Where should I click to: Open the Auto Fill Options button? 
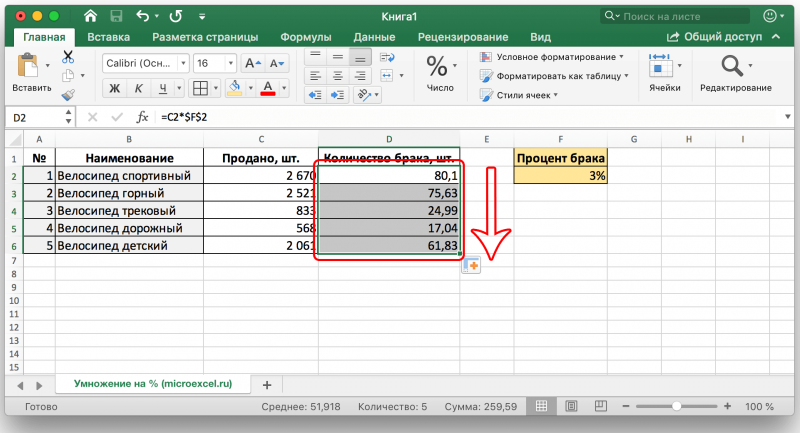[x=471, y=265]
